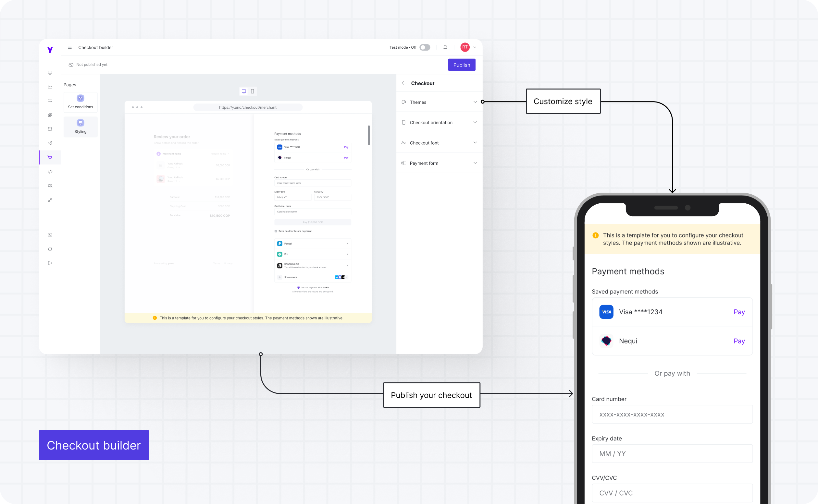Image resolution: width=818 pixels, height=504 pixels.
Task: Select the Styling page
Action: tap(81, 127)
